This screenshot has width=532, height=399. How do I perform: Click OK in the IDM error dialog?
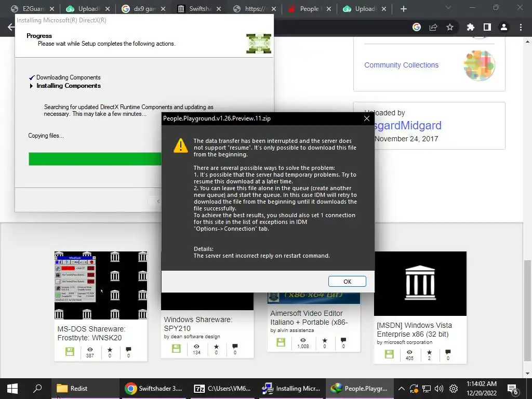(x=347, y=281)
